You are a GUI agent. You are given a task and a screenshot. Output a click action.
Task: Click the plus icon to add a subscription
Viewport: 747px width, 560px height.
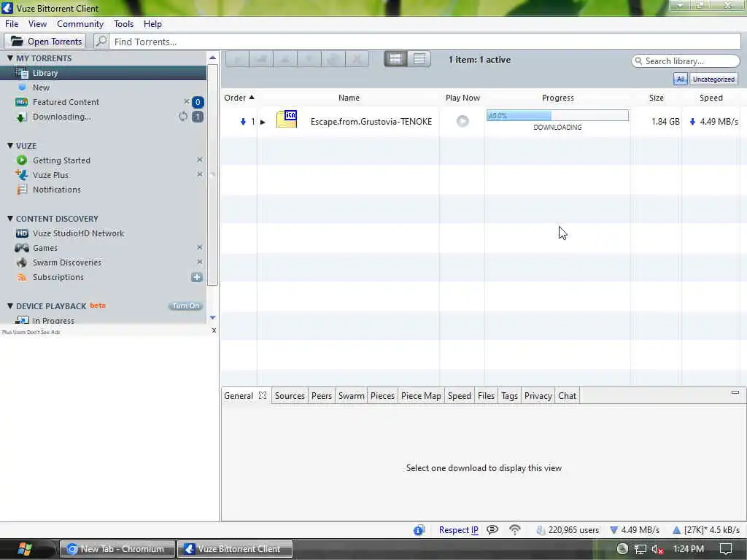click(x=197, y=277)
